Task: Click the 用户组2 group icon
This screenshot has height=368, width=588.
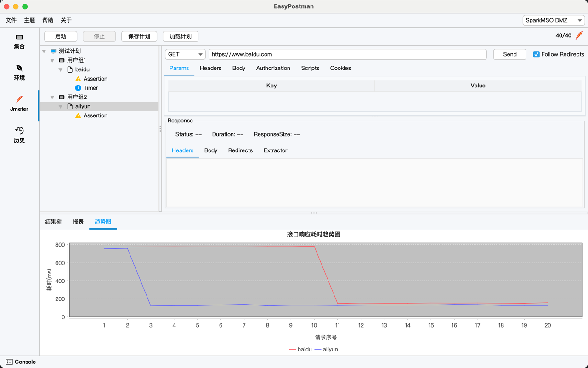Action: point(62,97)
